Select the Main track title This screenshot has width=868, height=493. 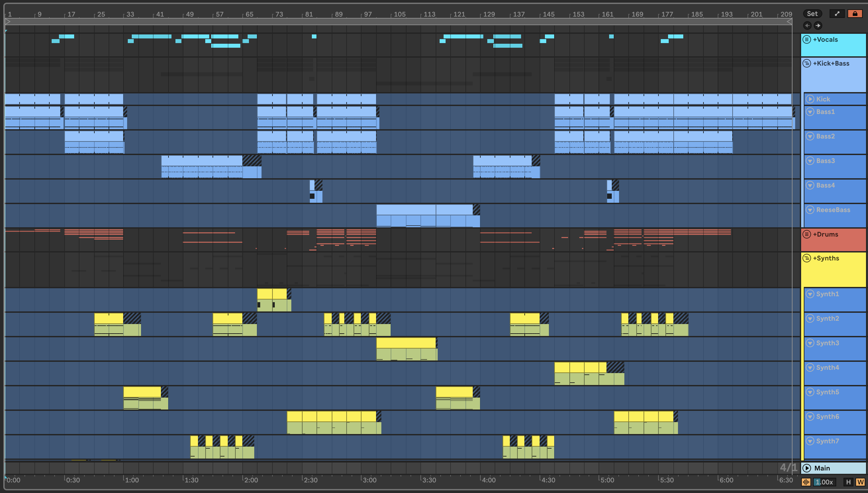[822, 468]
